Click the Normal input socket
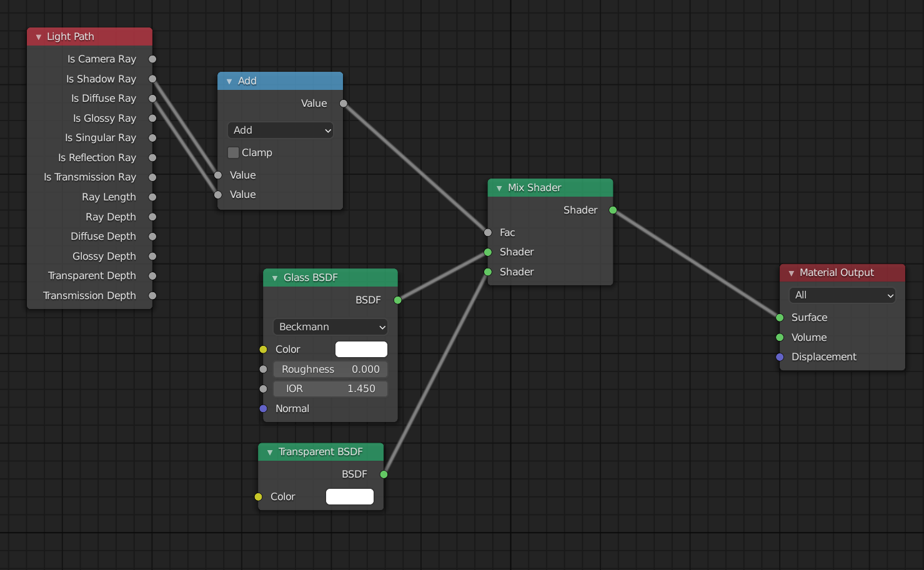This screenshot has width=924, height=570. pyautogui.click(x=263, y=408)
